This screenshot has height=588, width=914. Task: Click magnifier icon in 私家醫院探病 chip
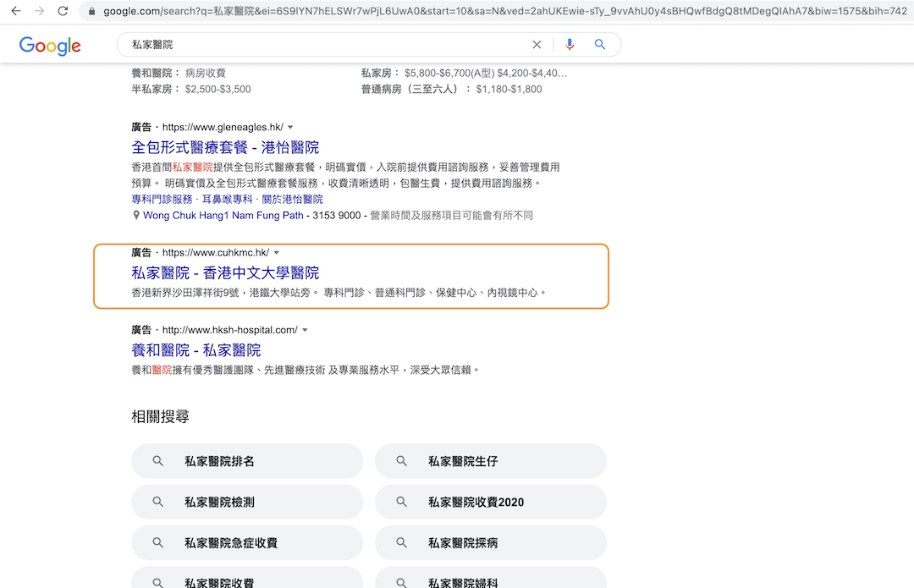click(401, 542)
